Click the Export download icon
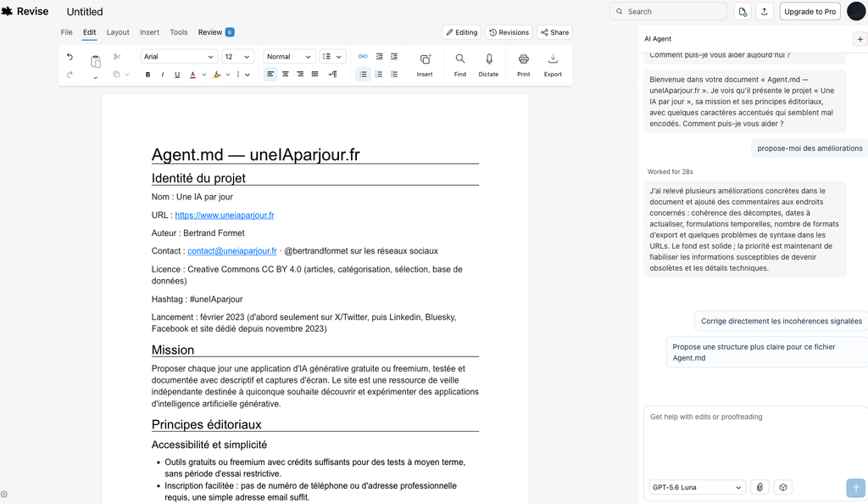The image size is (868, 504). point(553,64)
